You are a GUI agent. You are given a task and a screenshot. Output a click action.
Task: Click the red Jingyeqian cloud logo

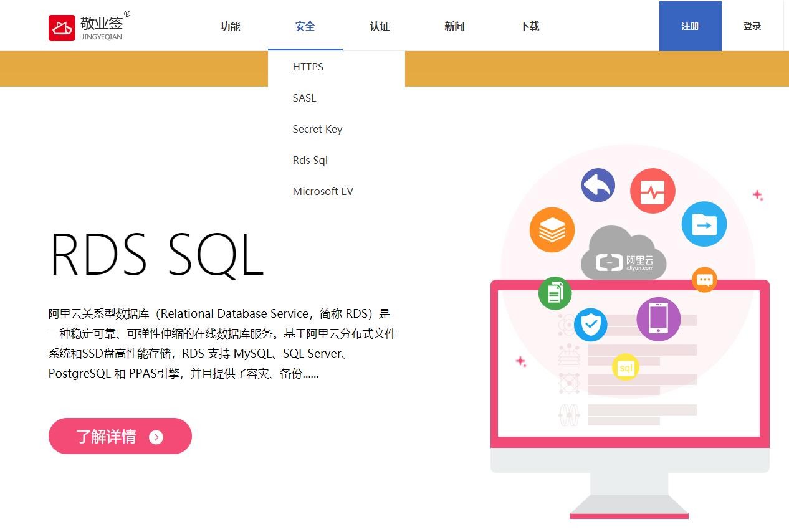(62, 27)
